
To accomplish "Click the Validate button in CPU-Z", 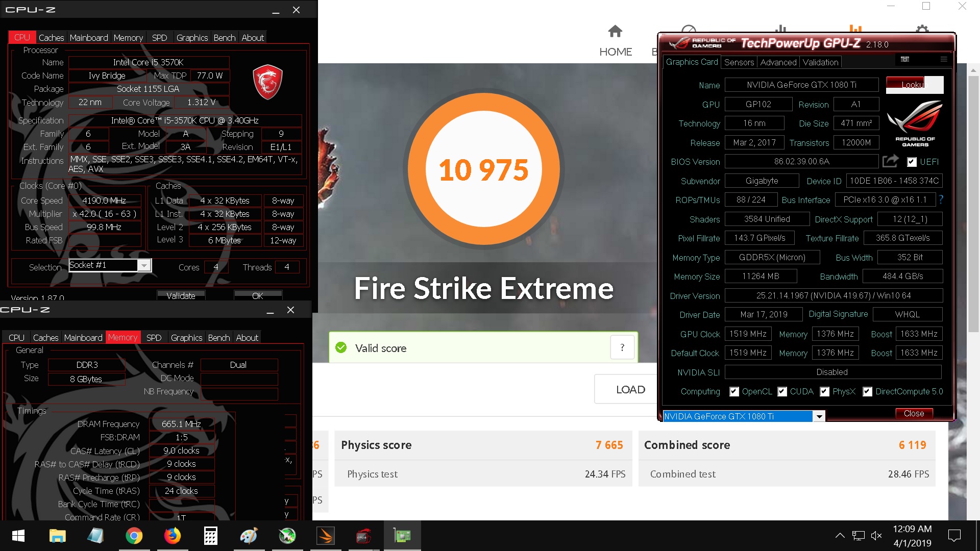I will pyautogui.click(x=181, y=295).
